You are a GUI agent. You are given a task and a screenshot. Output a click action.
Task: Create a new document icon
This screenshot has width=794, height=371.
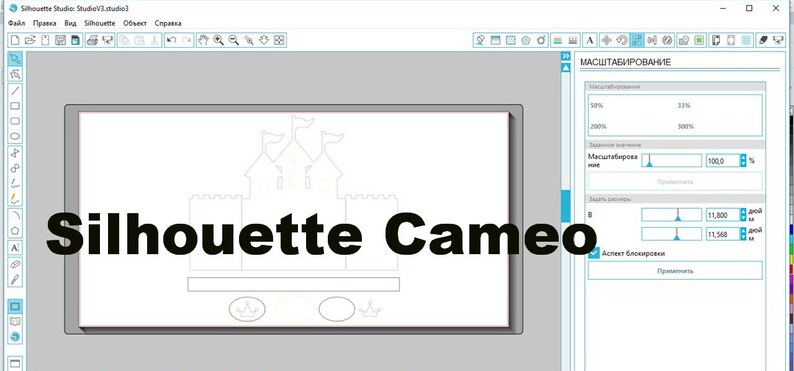pos(15,40)
